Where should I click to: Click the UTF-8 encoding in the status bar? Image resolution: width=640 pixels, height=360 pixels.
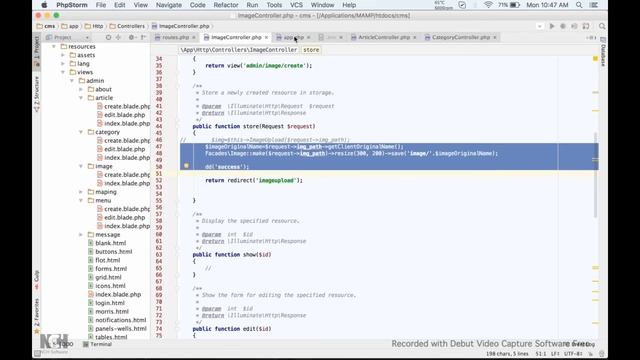click(x=573, y=354)
